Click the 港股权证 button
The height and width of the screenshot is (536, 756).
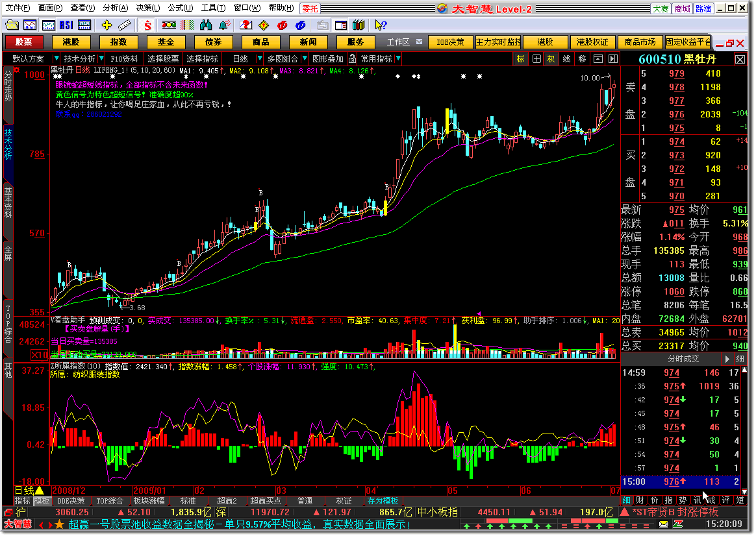(592, 42)
